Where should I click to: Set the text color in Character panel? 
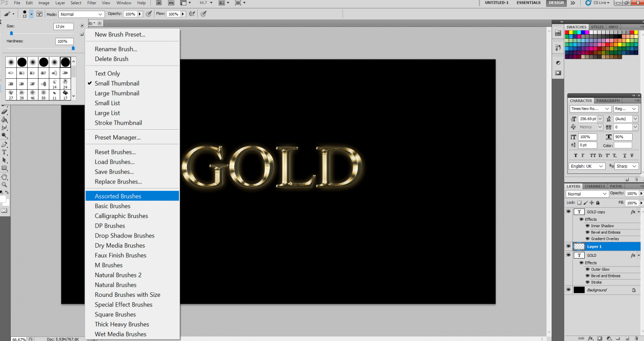[623, 145]
